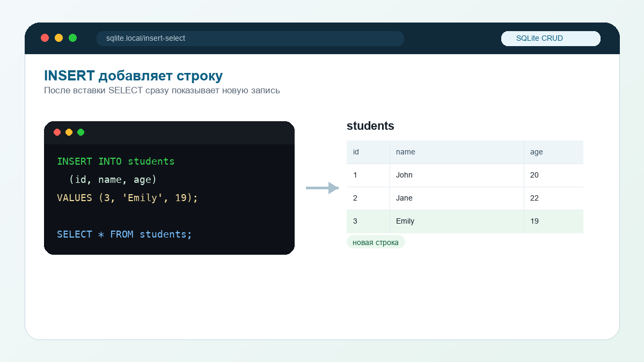The height and width of the screenshot is (362, 644).
Task: Click age cell "22" in Jane's row
Action: (x=553, y=198)
